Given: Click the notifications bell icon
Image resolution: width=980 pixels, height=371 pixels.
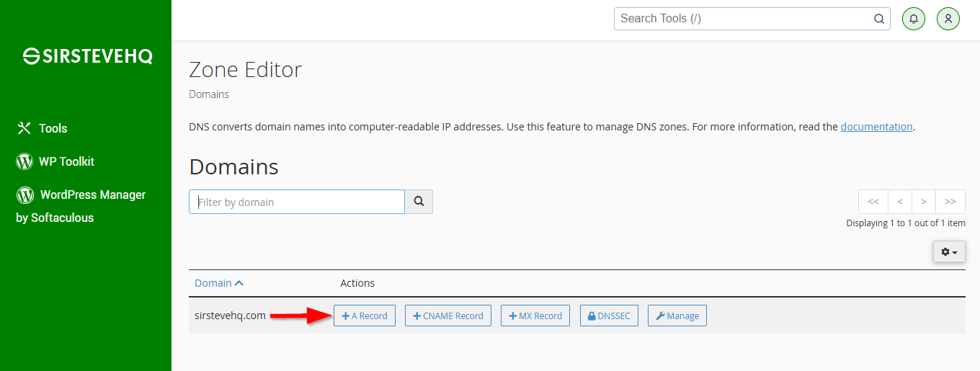Looking at the screenshot, I should pos(914,19).
